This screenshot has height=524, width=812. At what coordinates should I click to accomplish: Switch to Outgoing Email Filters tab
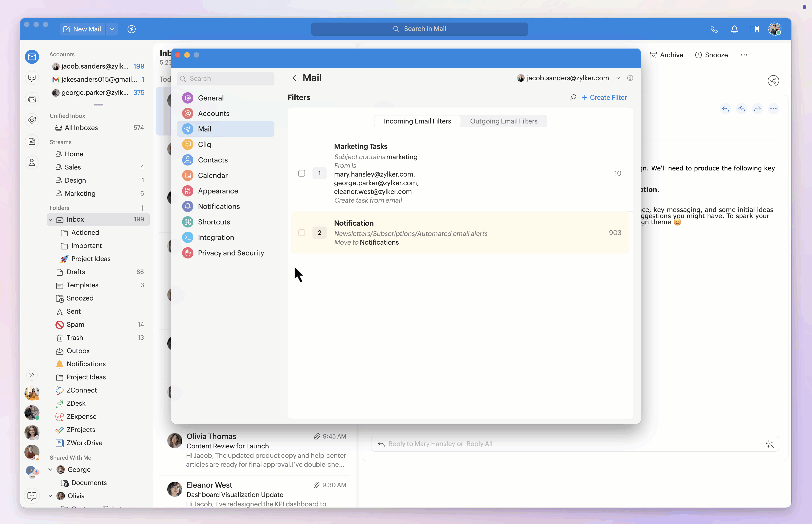[x=503, y=121]
